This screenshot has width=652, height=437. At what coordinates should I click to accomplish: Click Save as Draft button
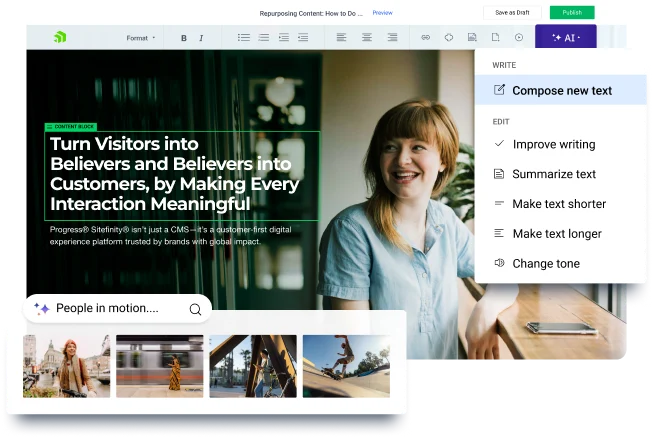[x=514, y=13]
